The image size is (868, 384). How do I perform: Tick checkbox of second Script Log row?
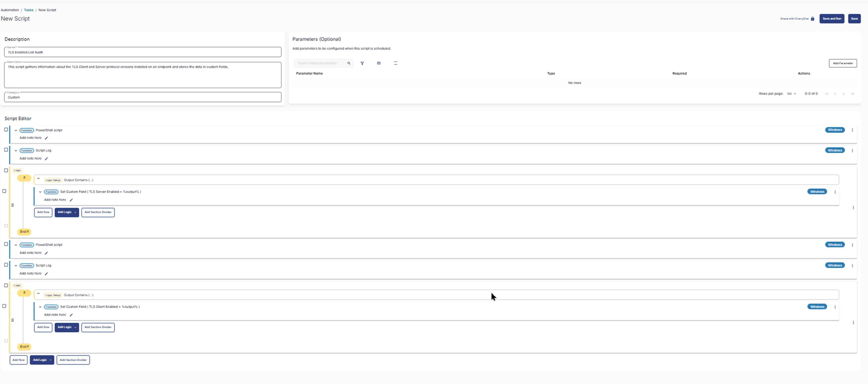(x=6, y=265)
